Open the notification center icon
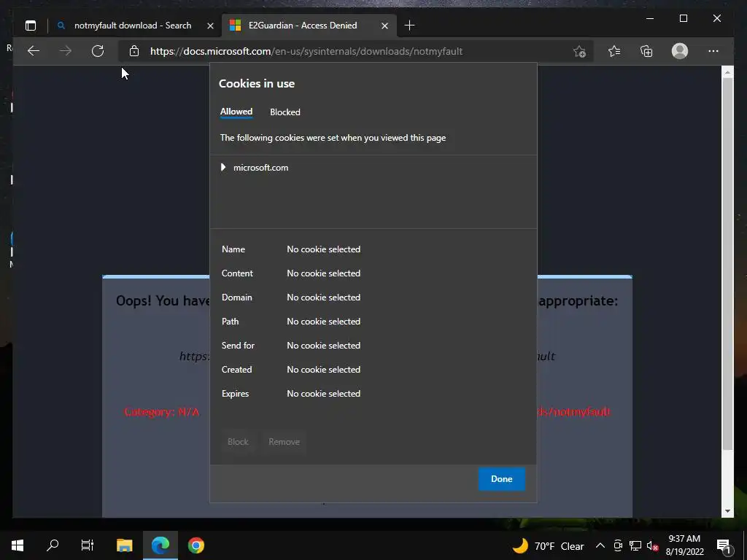 724,545
